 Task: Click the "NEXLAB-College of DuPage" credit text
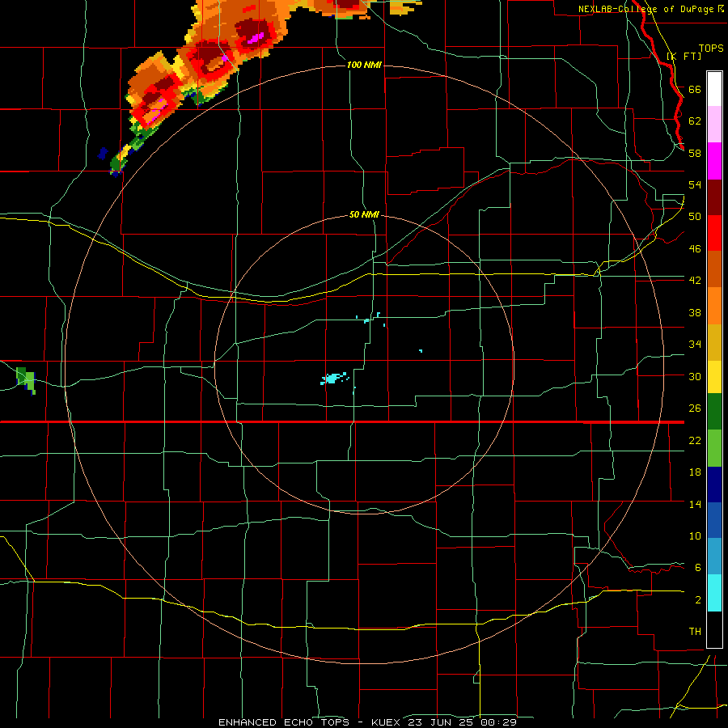pos(646,9)
